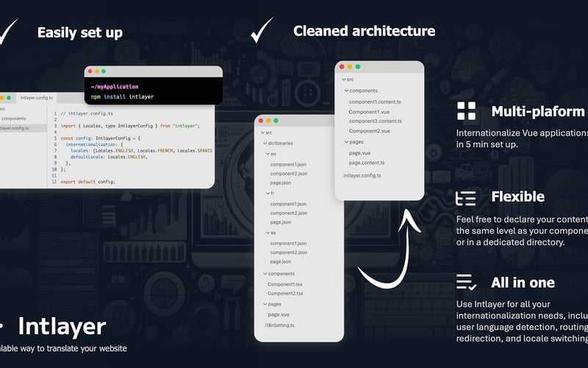Collapse the src folder in the dictionaries tree window
588x368 pixels.
pos(262,132)
